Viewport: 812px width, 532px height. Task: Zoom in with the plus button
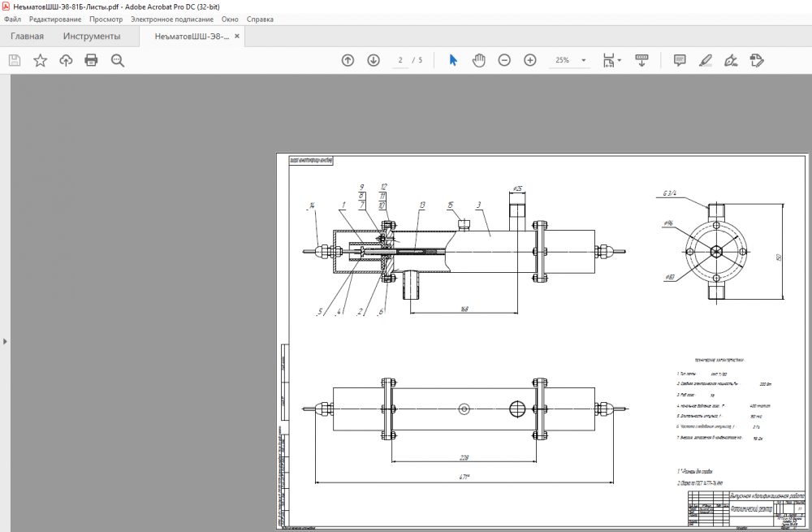pos(530,60)
